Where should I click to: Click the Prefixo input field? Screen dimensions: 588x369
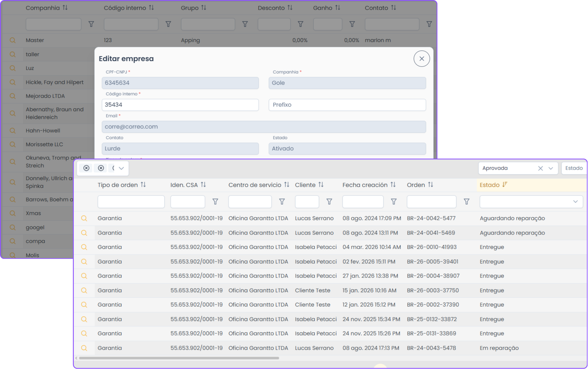[x=347, y=105]
